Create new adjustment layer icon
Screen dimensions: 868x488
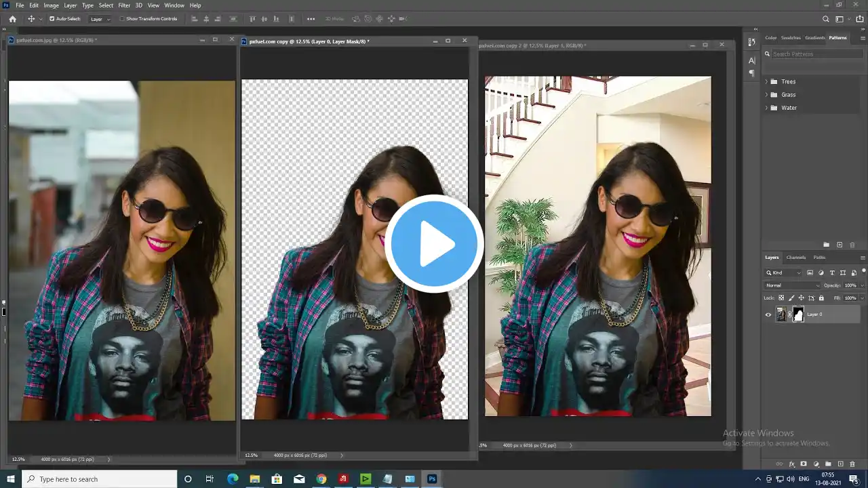(816, 464)
